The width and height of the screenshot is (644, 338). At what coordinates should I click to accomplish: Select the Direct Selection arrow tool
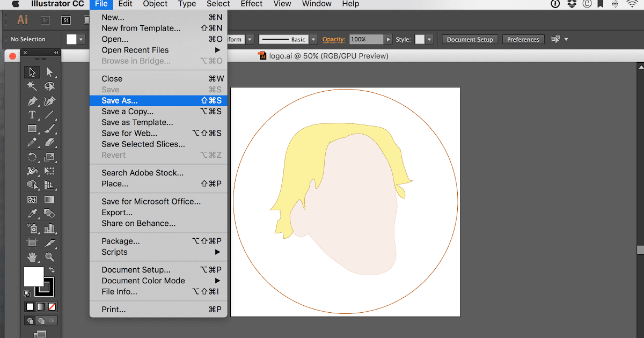[49, 72]
